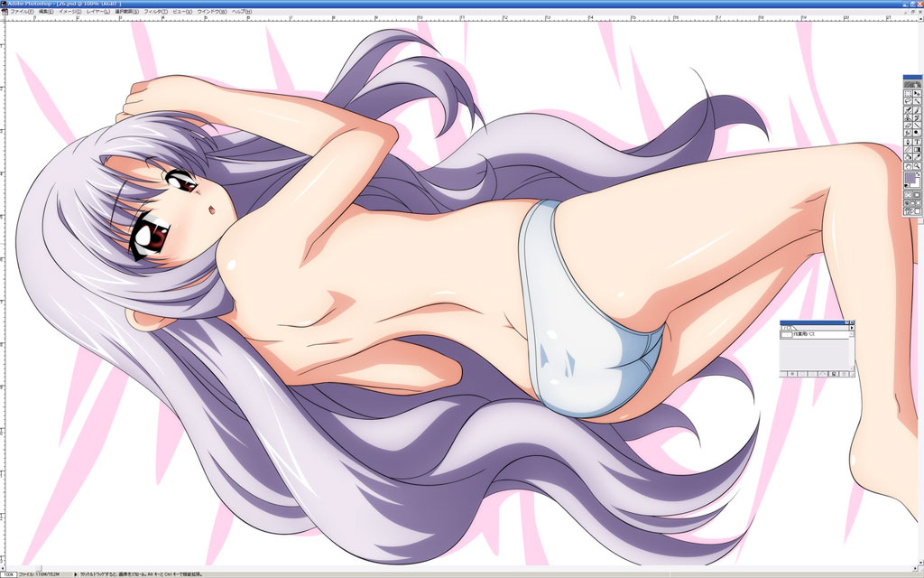Open the ファイル(F) menu
Viewport: 924px width, 578px height.
[22, 11]
